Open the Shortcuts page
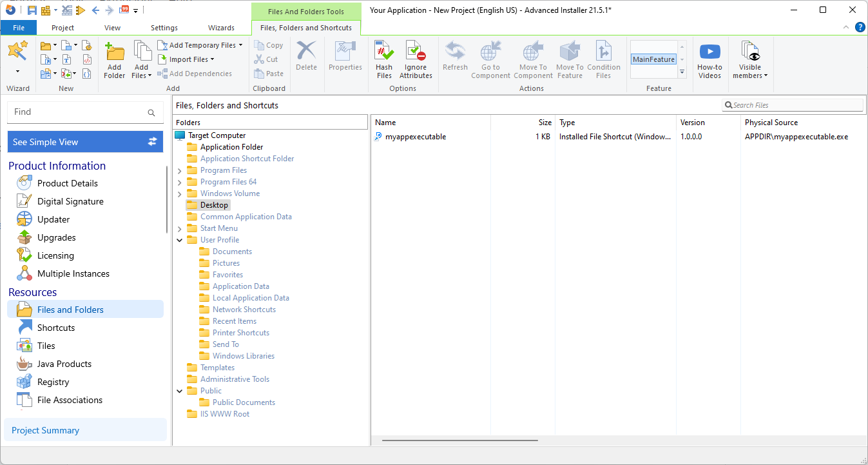868x465 pixels. point(56,328)
